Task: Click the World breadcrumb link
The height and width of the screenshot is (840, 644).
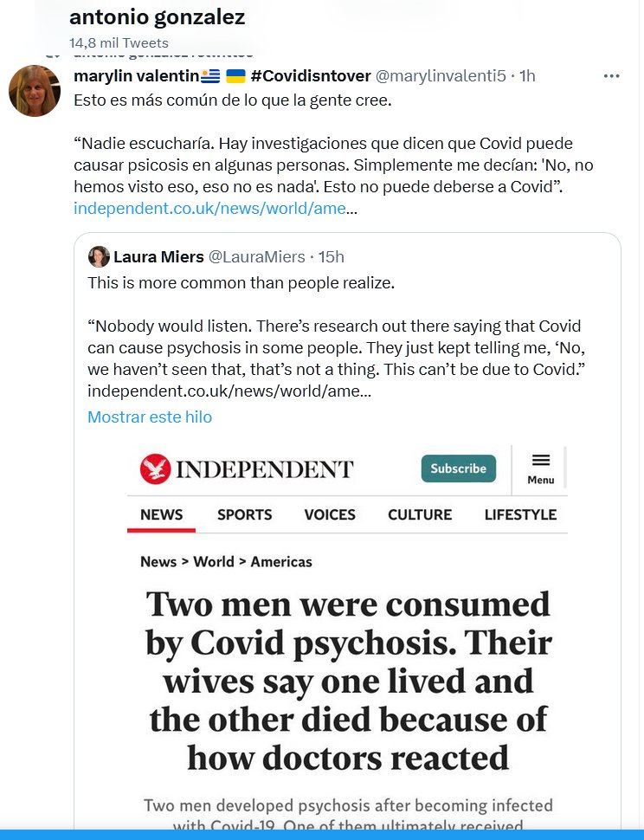Action: click(x=214, y=561)
